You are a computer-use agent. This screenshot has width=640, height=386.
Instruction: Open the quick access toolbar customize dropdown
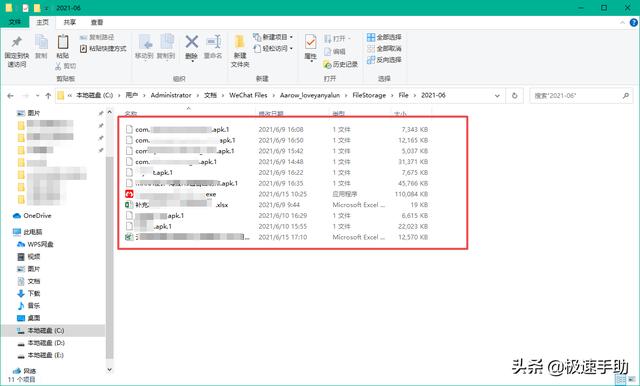[47, 8]
